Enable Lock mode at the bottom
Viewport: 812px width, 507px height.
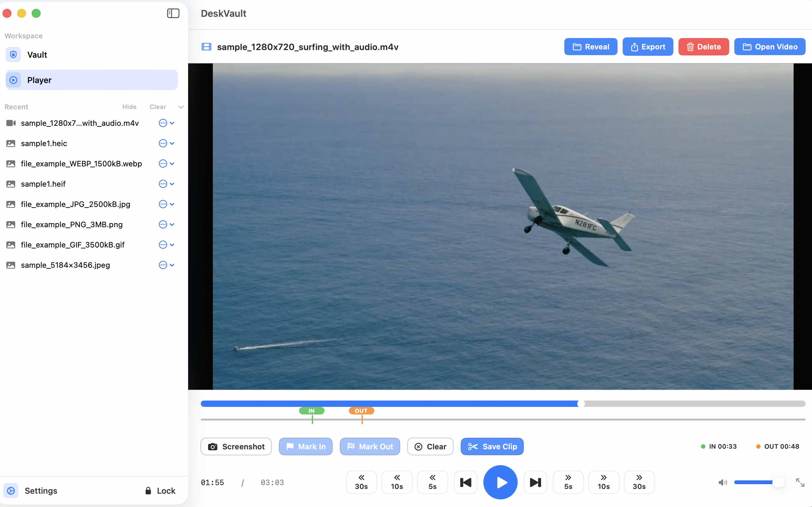pos(161,491)
